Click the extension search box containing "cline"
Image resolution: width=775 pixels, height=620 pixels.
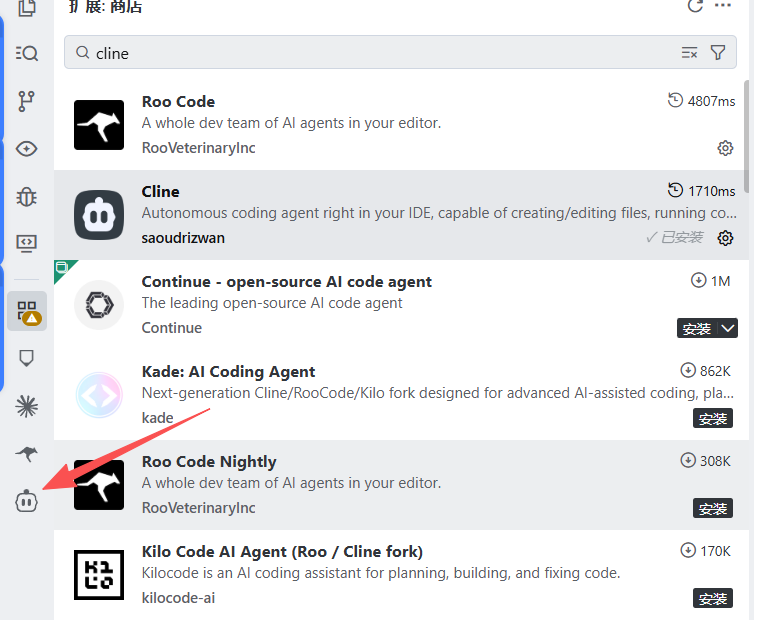click(380, 53)
